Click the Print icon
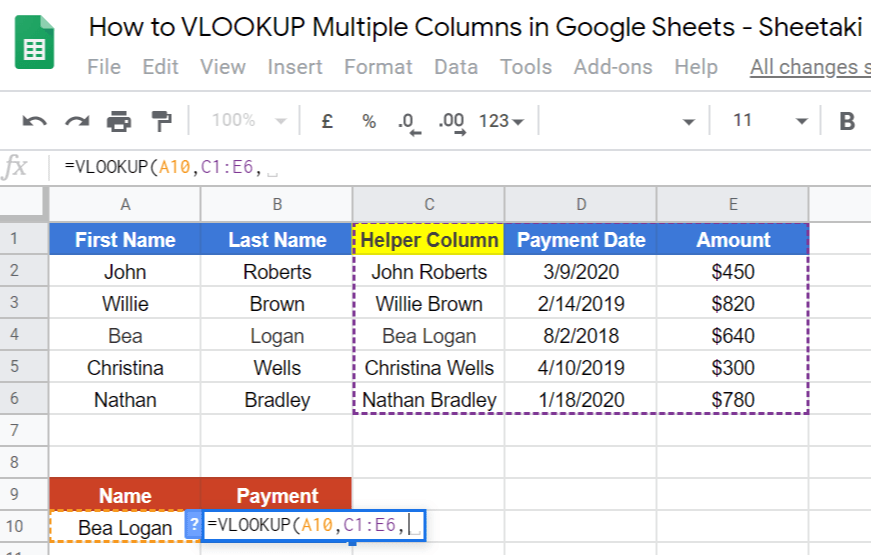This screenshot has height=555, width=871. (119, 121)
